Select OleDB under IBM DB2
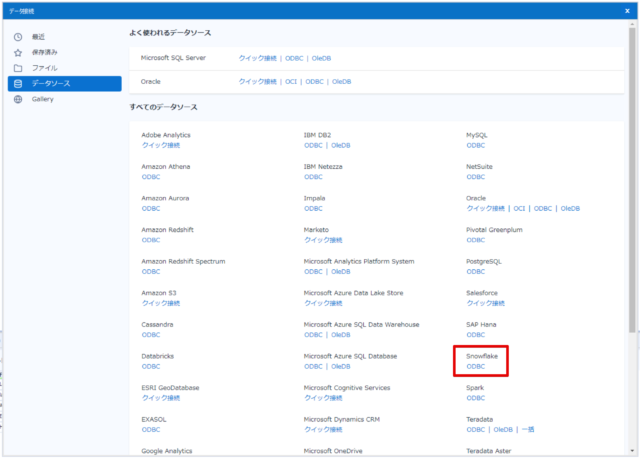 (341, 145)
